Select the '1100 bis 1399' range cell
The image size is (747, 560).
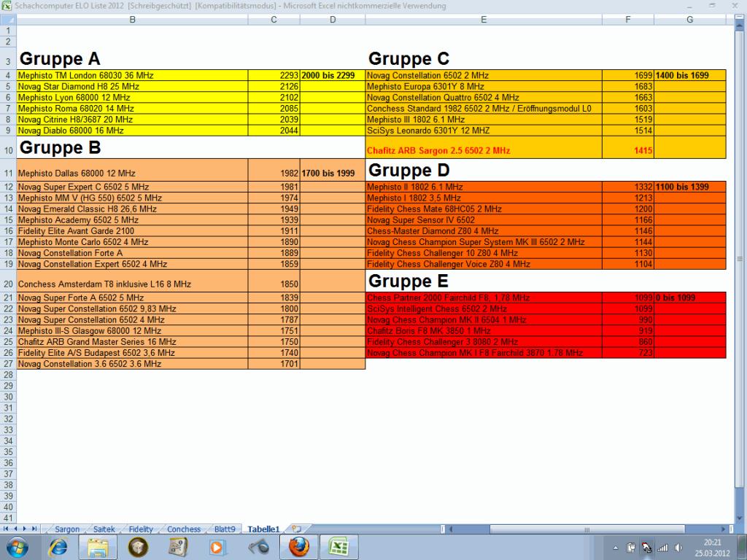pos(690,187)
